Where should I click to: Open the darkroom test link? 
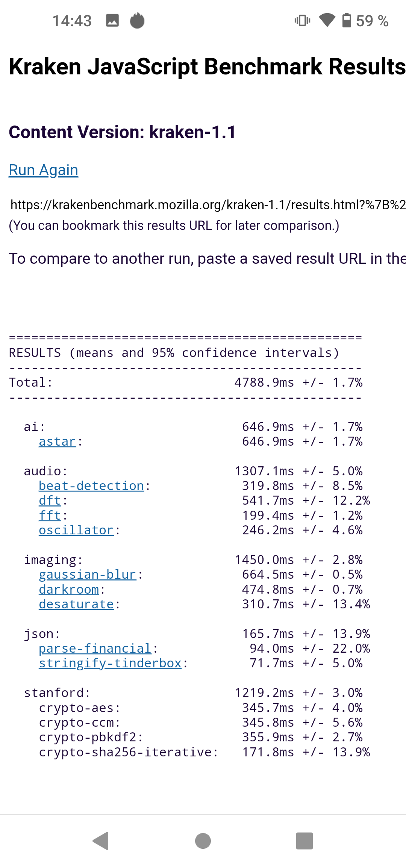pyautogui.click(x=69, y=590)
